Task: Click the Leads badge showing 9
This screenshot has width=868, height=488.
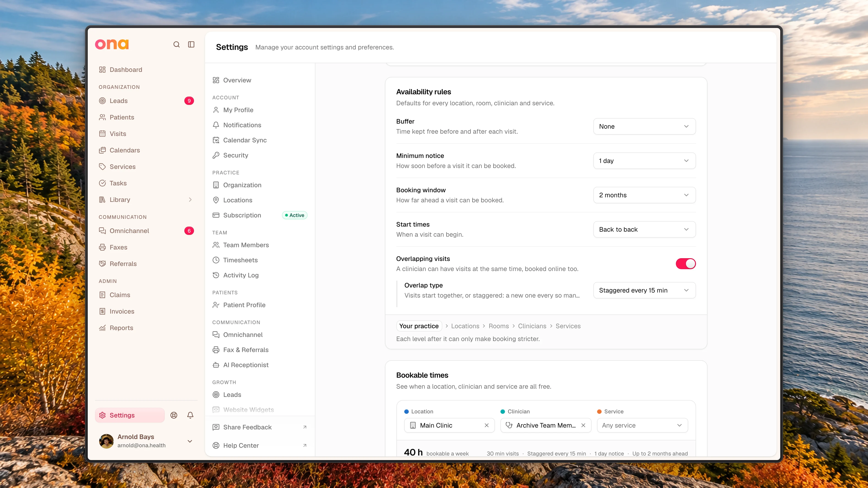Action: pos(189,101)
